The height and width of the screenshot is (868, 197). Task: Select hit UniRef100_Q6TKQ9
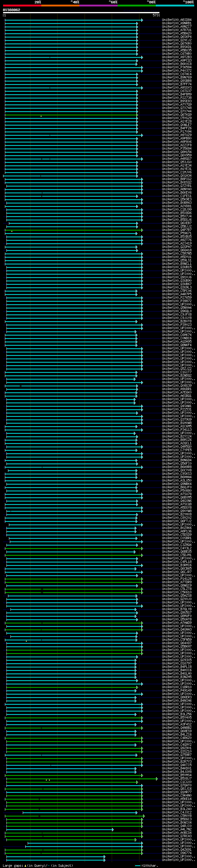(x=177, y=115)
